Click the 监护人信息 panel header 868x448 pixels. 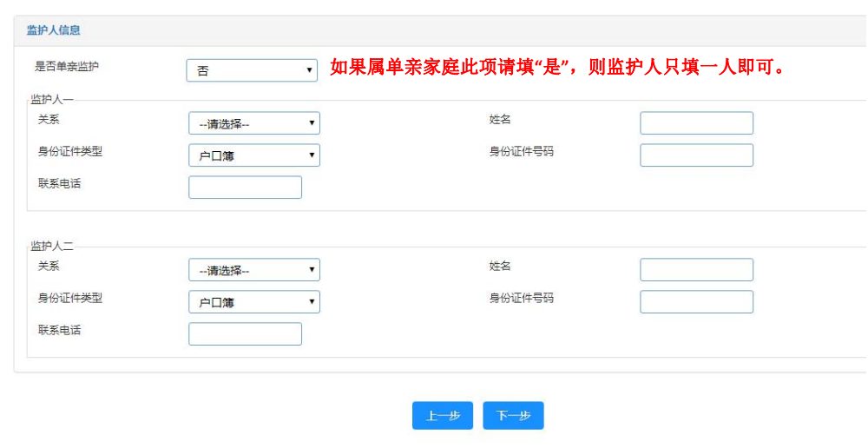pos(54,30)
